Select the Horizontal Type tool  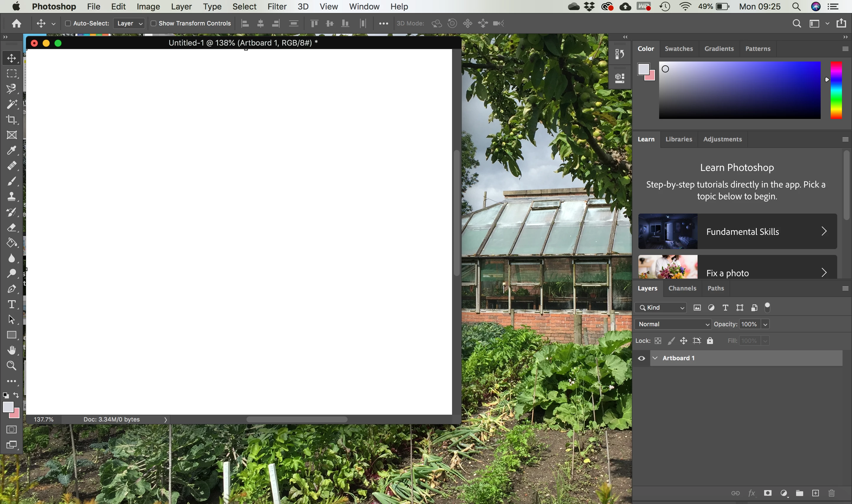click(12, 304)
